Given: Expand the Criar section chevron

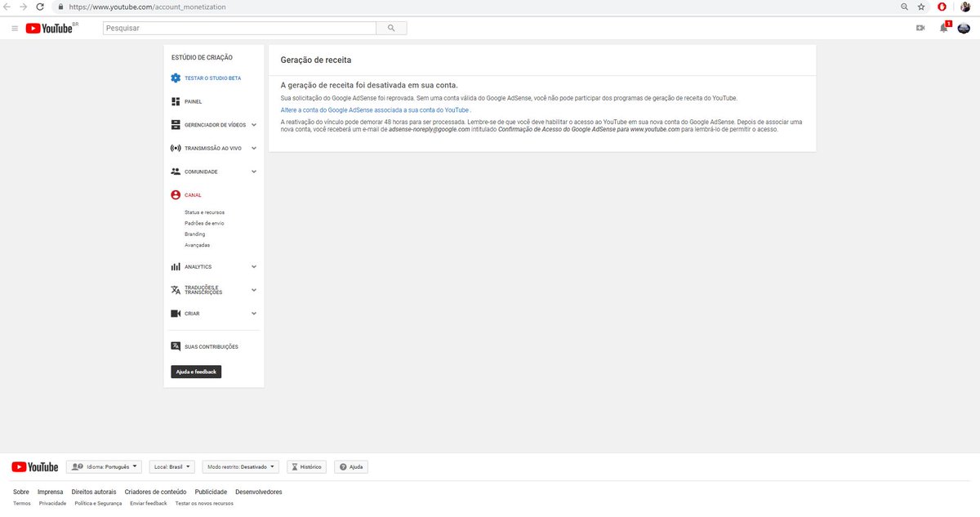Looking at the screenshot, I should click(x=254, y=314).
